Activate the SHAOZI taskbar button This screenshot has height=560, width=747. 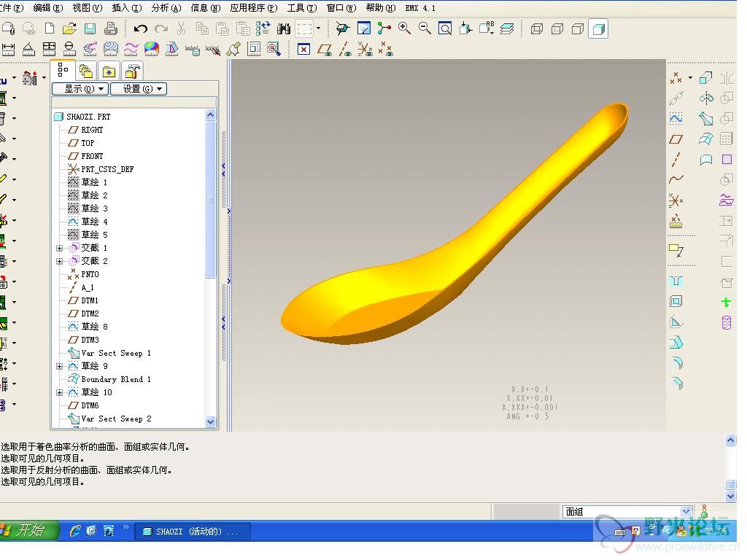(193, 531)
